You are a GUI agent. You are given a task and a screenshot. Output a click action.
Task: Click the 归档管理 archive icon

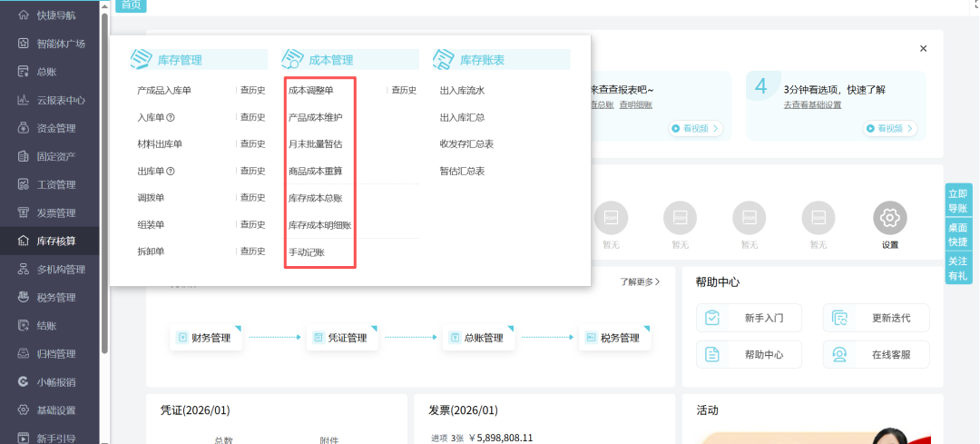click(x=23, y=354)
